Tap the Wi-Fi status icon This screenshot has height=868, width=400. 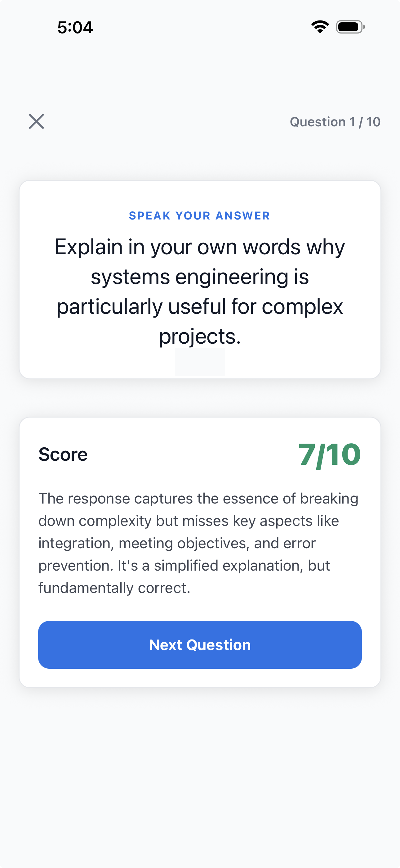[x=320, y=27]
